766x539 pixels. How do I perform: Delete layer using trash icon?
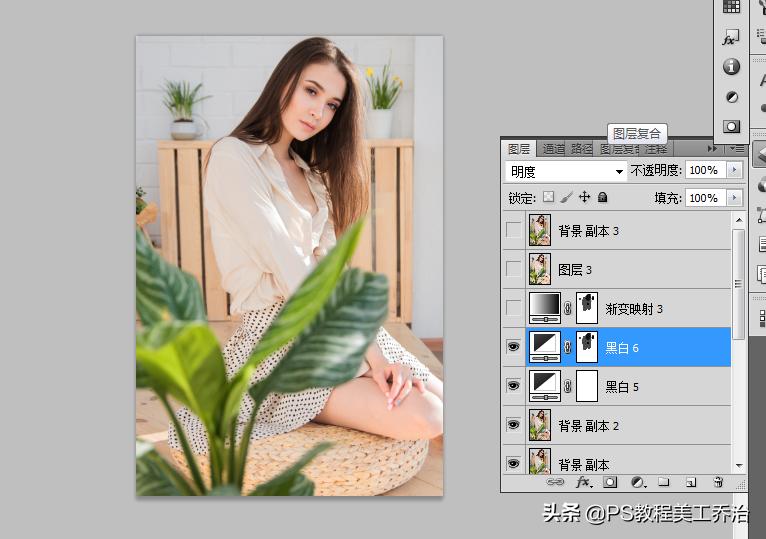tap(718, 482)
